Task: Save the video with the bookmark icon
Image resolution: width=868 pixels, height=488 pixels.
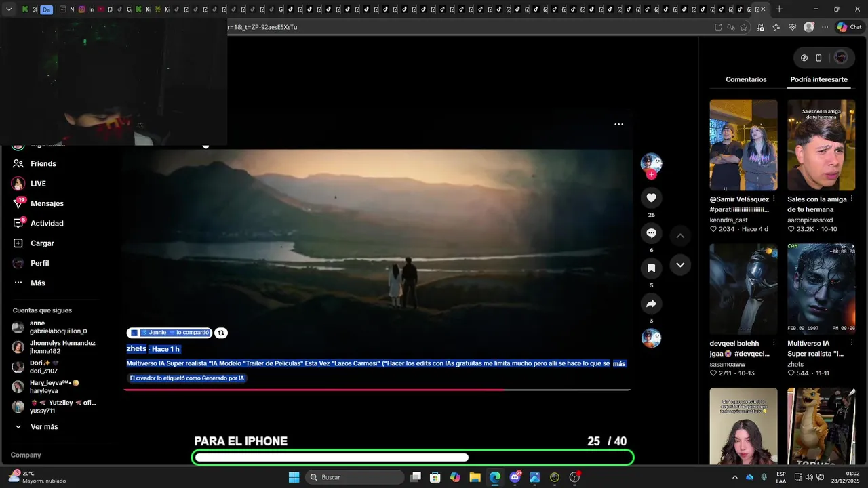Action: coord(651,268)
